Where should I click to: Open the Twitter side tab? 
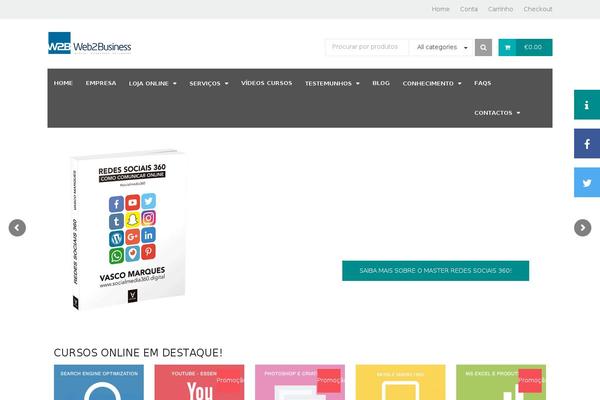pos(587,183)
